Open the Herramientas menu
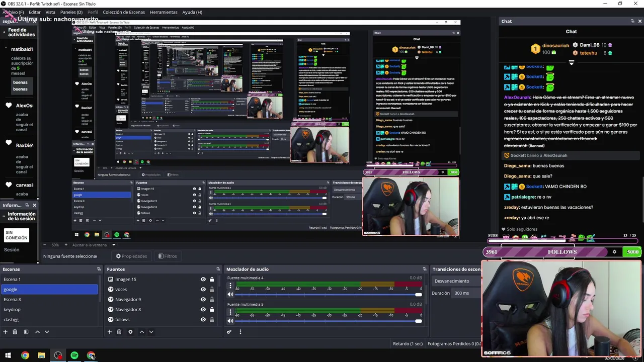The width and height of the screenshot is (644, 362). click(x=164, y=12)
